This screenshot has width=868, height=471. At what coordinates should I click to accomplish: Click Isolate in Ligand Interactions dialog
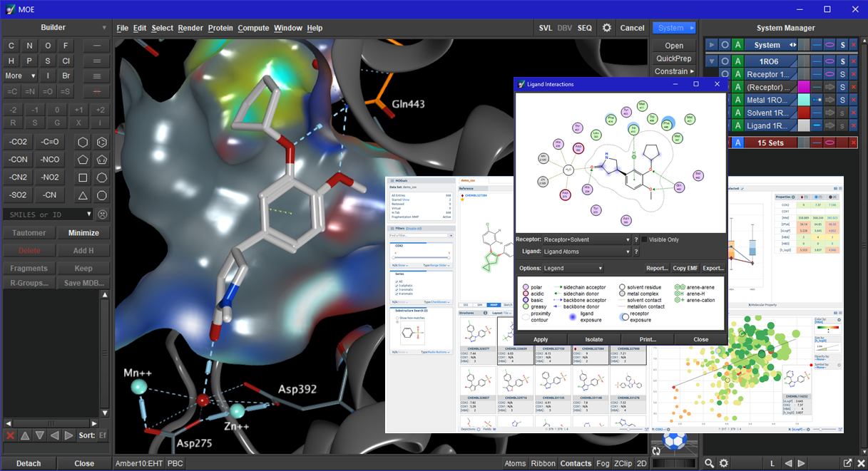pos(593,339)
